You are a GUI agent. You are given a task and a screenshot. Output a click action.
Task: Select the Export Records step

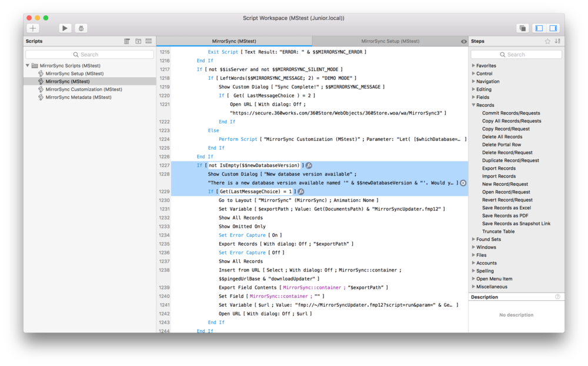coord(499,168)
